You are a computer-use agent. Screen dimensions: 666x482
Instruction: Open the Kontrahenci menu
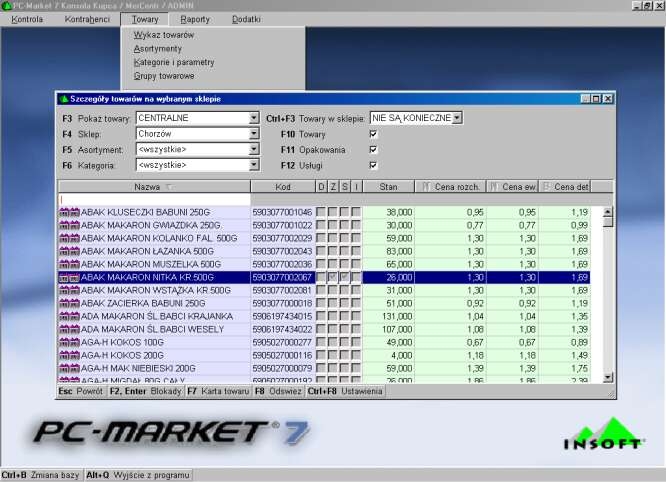click(87, 19)
